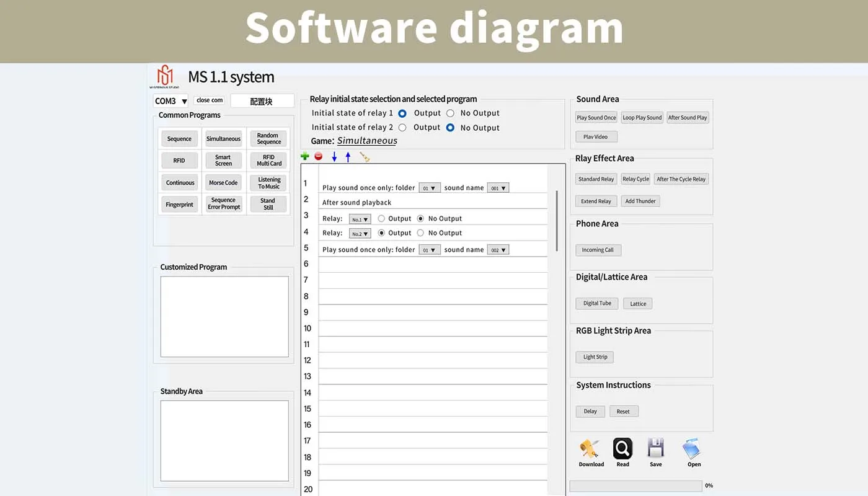Click the program list vertical scrollbar
The image size is (868, 496).
pos(557,221)
